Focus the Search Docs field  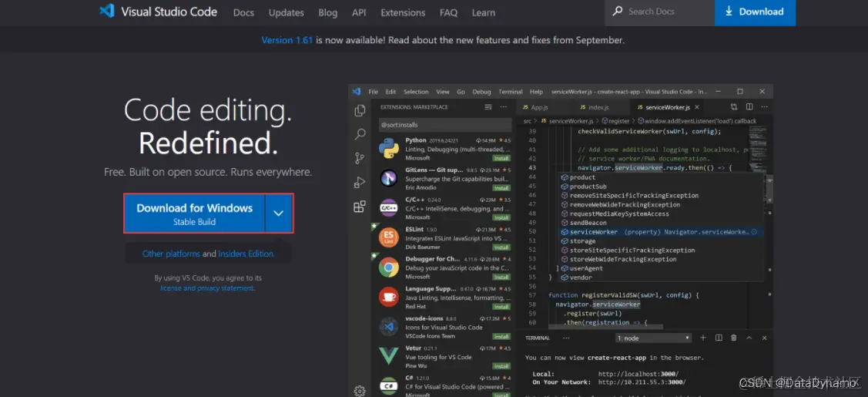click(660, 12)
